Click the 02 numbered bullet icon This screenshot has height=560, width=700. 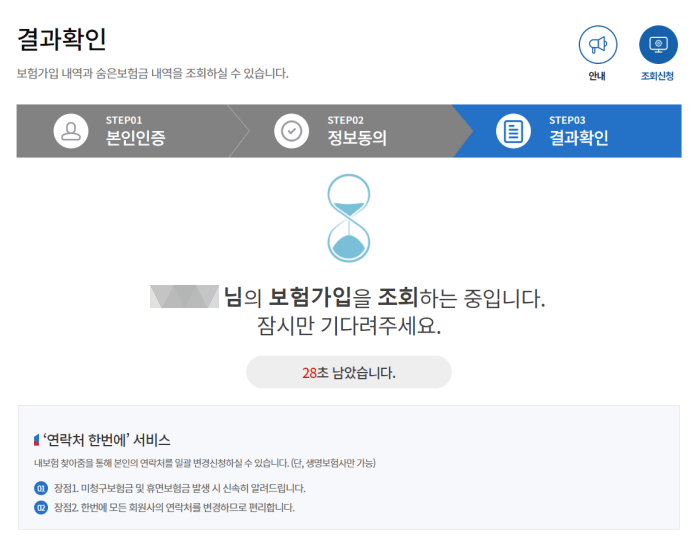tap(41, 508)
